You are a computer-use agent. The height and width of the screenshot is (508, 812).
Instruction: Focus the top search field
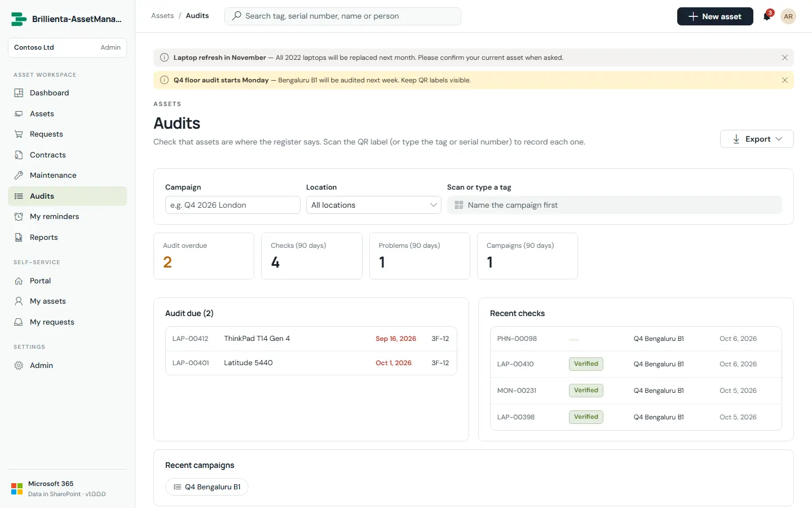[343, 16]
